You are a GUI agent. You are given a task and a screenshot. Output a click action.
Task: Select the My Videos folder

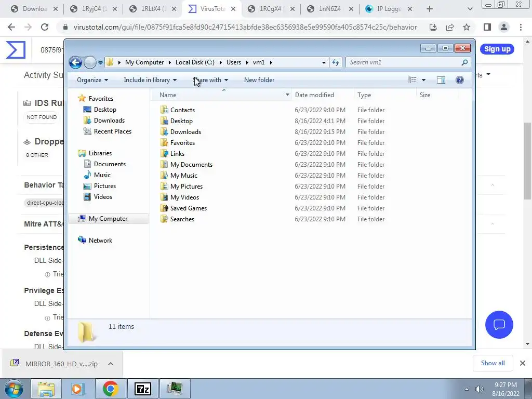[184, 197]
